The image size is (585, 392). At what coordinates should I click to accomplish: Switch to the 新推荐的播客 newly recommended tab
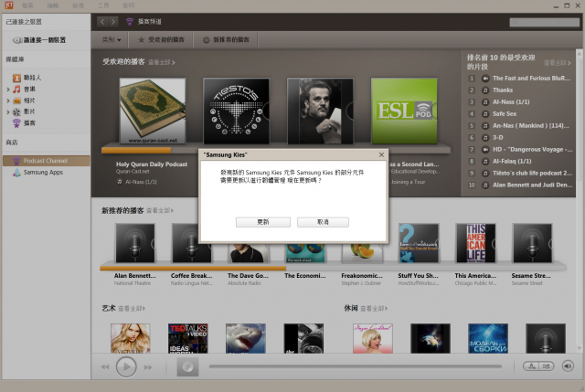point(226,39)
